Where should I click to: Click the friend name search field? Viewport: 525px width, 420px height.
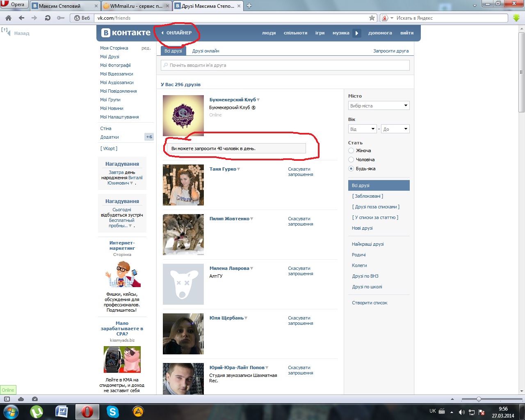pos(285,65)
